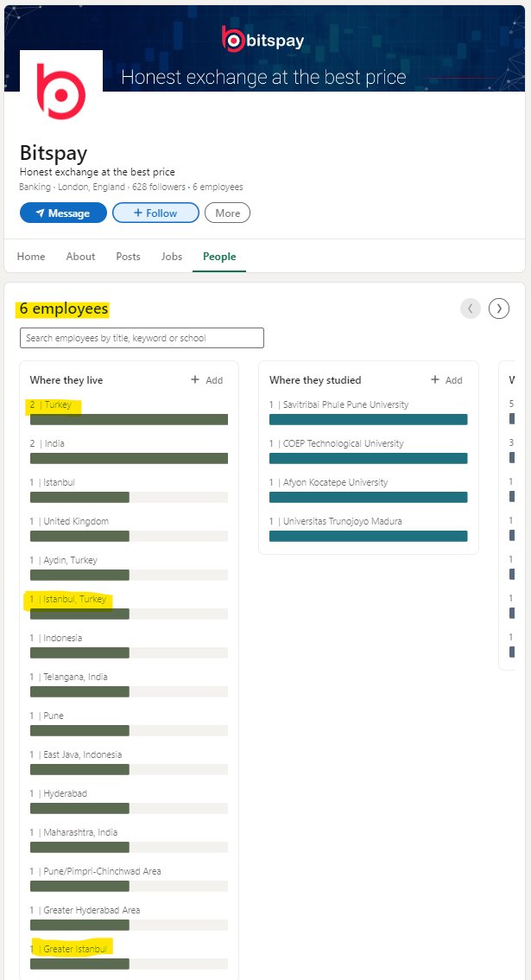This screenshot has height=980, width=531.
Task: Click the 6 employees section heading
Action: (x=64, y=309)
